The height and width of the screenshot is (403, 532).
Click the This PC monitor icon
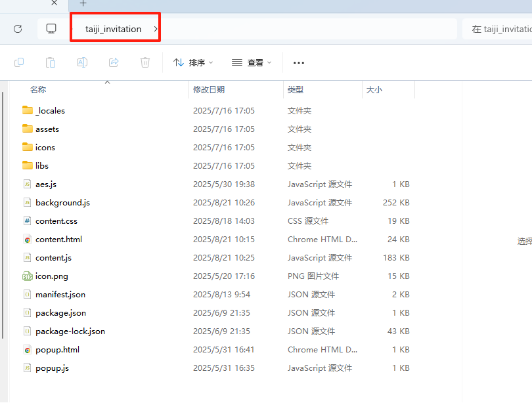51,29
